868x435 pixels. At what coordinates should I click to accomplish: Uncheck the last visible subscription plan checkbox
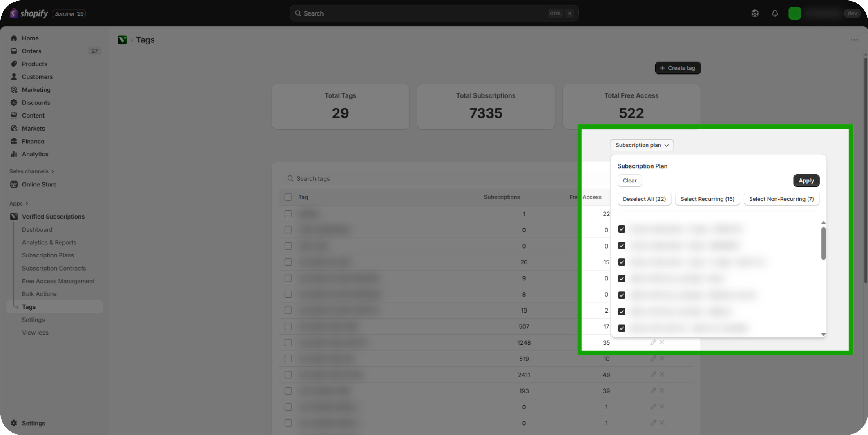[622, 328]
